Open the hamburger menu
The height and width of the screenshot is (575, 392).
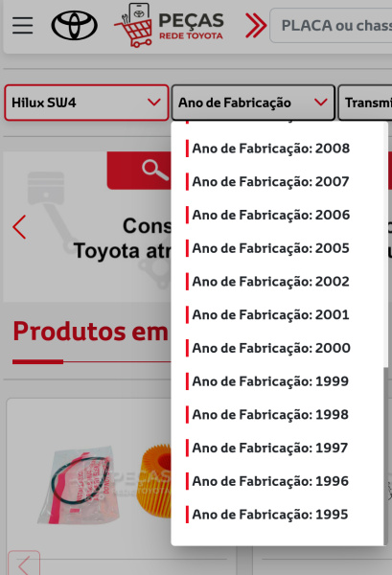(x=22, y=25)
